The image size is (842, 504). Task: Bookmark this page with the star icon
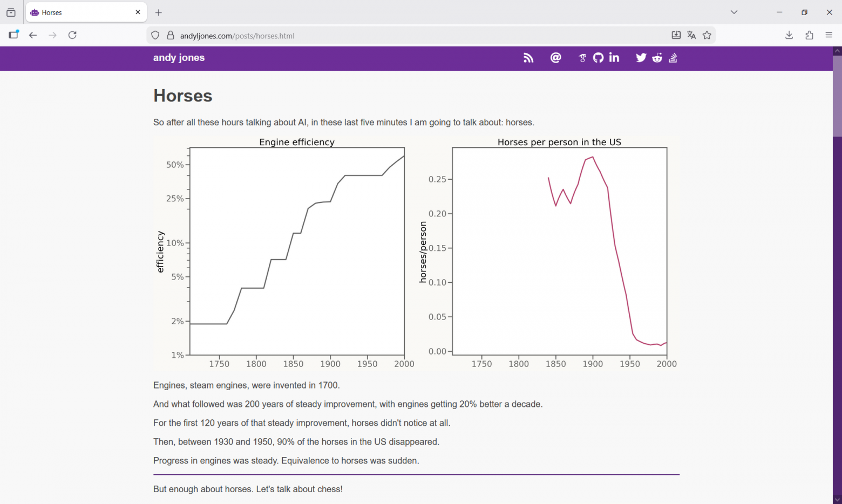pyautogui.click(x=707, y=35)
